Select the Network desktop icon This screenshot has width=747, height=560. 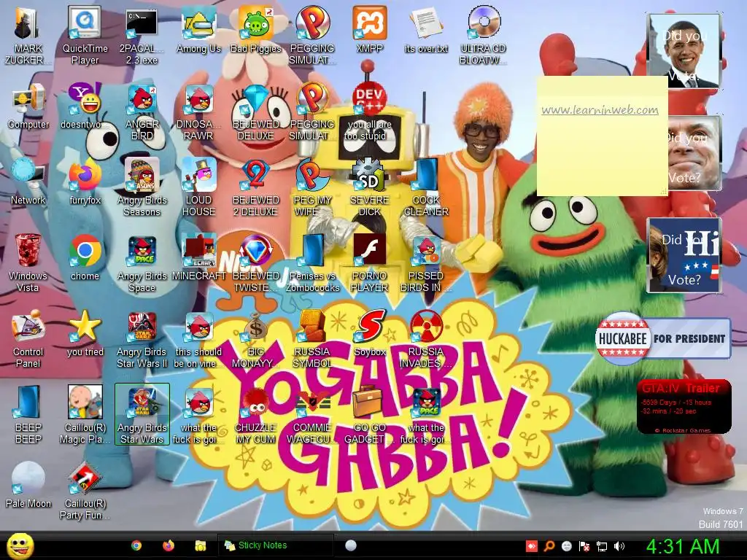tap(28, 182)
